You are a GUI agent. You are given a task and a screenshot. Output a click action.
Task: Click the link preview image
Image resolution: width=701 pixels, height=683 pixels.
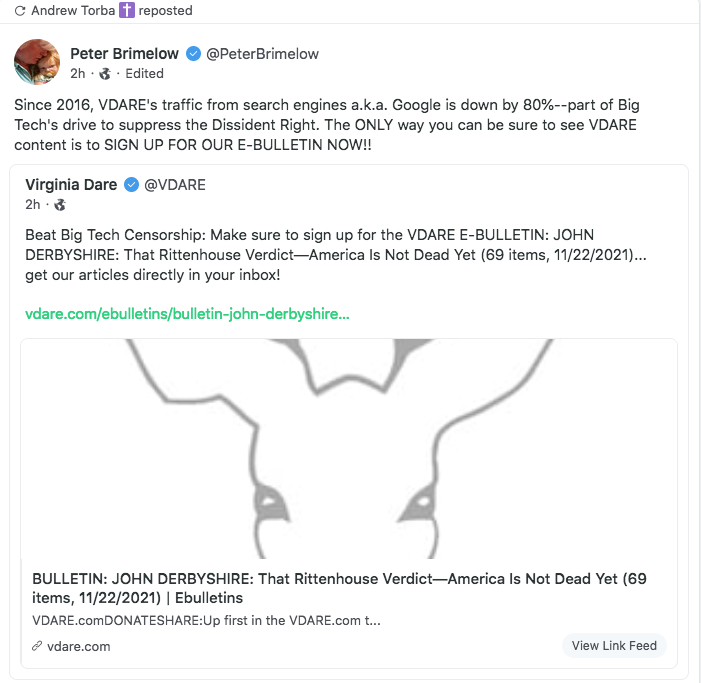(x=349, y=448)
